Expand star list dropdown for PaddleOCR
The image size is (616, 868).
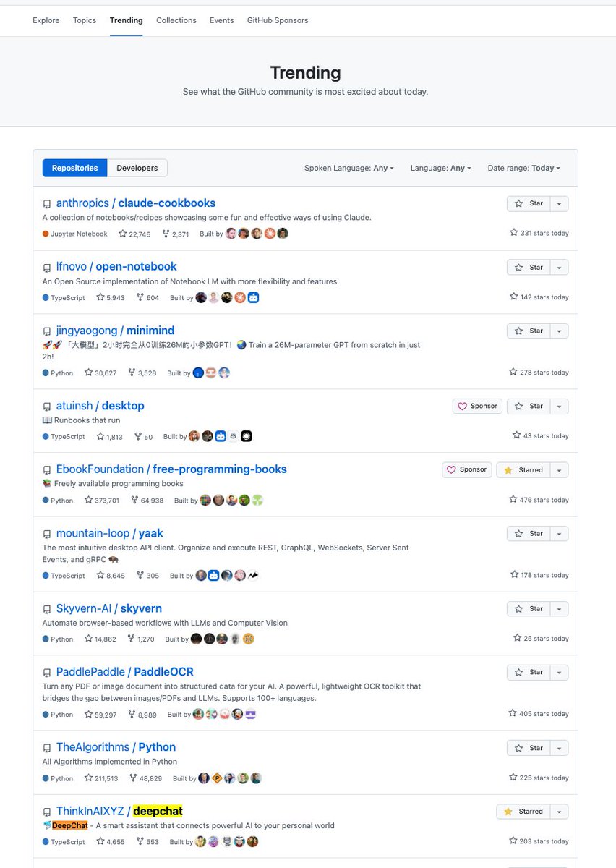560,672
